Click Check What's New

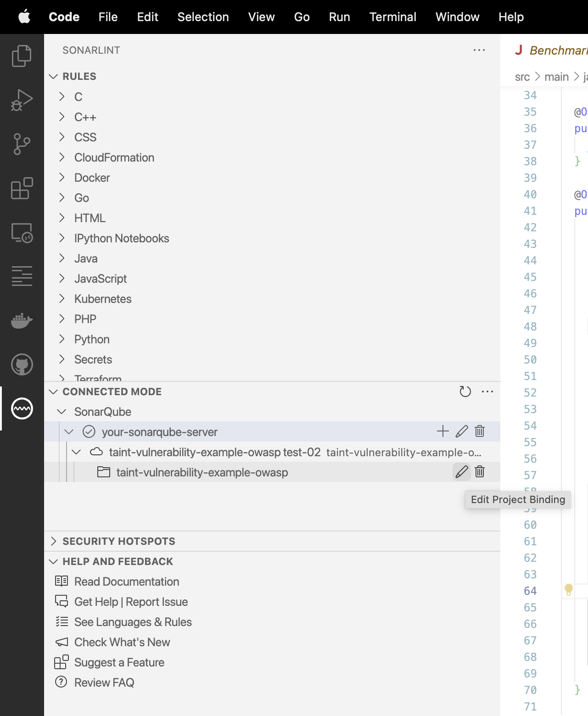122,642
